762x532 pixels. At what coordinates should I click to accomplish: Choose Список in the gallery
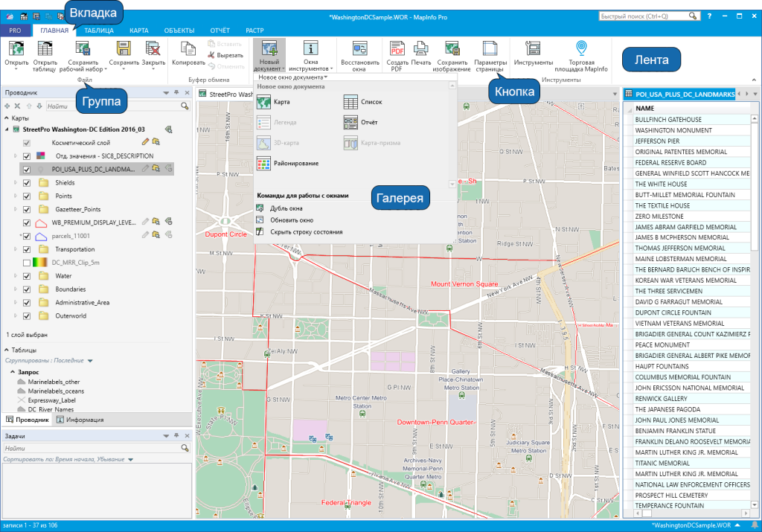pyautogui.click(x=363, y=102)
